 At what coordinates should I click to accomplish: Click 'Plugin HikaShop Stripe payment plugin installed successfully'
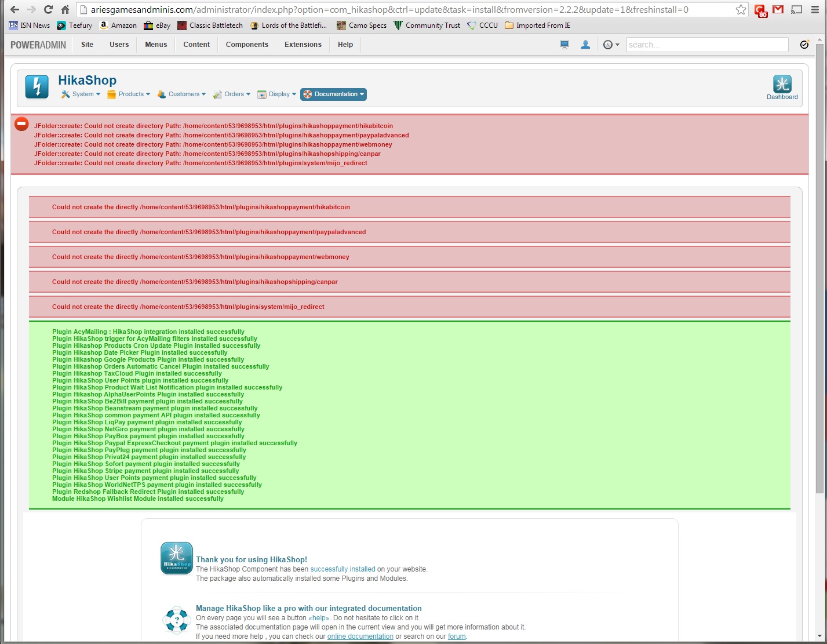pyautogui.click(x=145, y=471)
